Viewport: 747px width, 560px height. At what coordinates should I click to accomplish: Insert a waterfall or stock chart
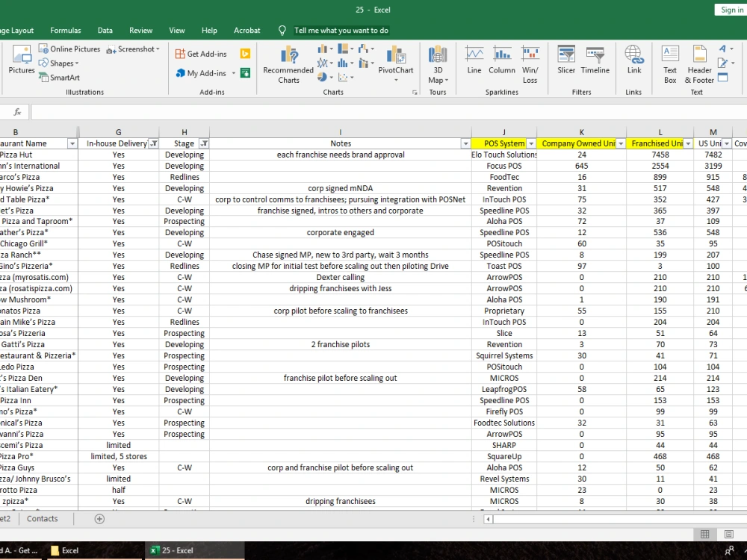tap(366, 49)
